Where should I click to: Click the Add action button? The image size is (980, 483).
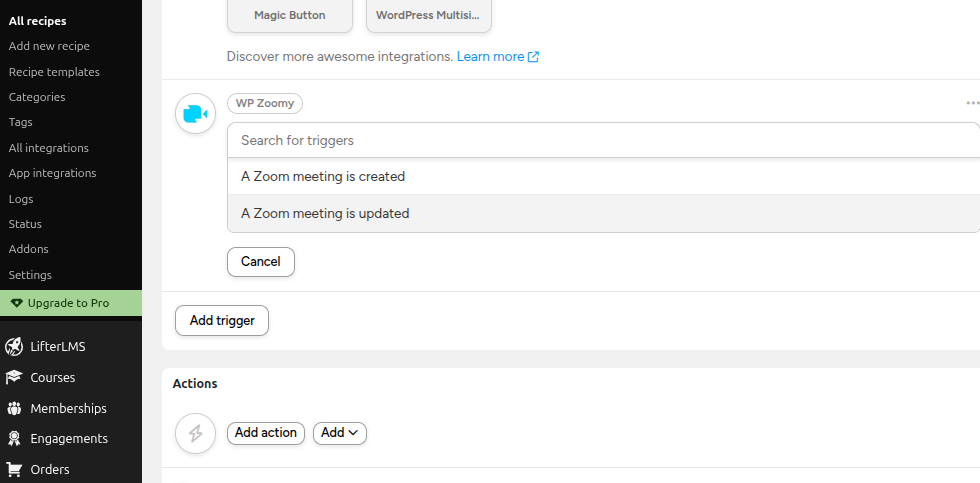266,433
